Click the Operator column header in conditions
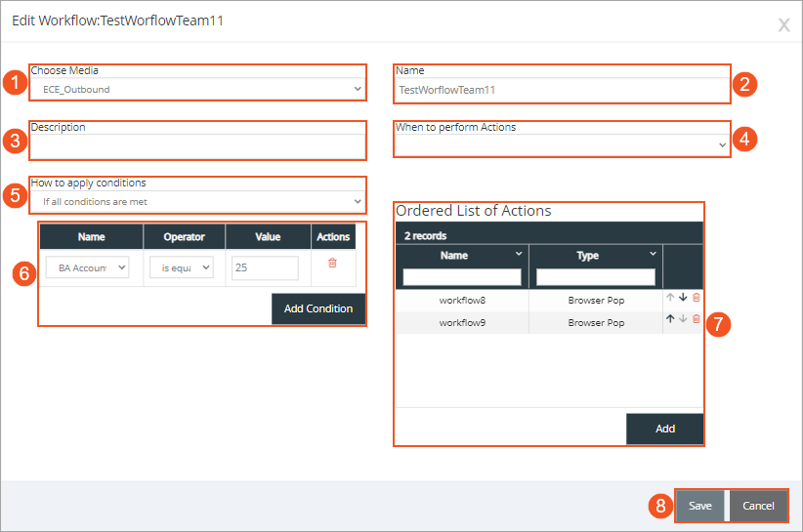This screenshot has height=532, width=803. (x=184, y=237)
